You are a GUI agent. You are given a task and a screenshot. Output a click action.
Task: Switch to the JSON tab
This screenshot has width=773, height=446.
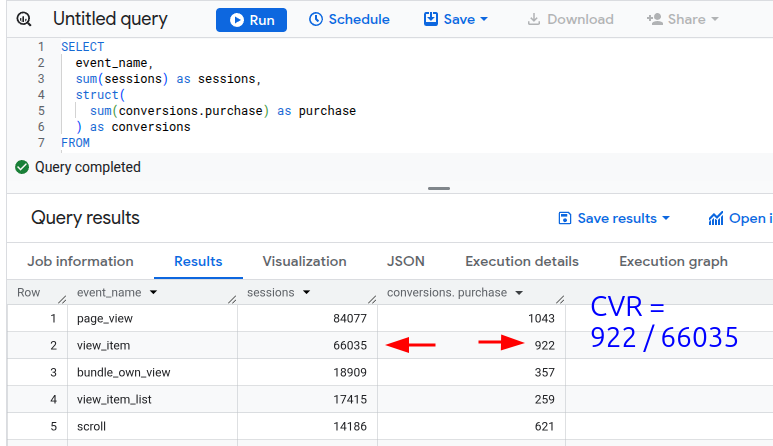tap(405, 261)
